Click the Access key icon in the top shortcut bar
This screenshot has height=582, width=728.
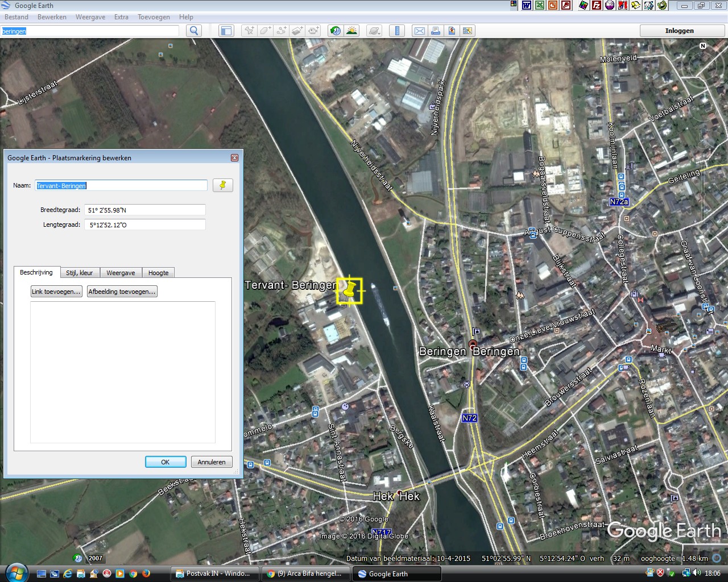coord(566,5)
